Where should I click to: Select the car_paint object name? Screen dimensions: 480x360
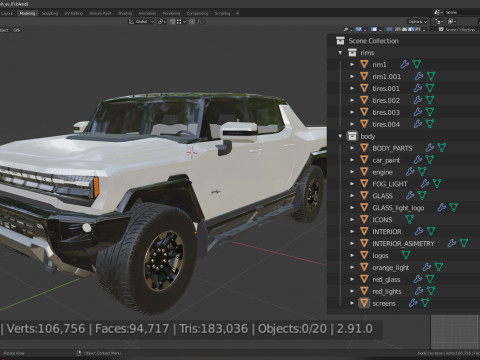tap(386, 160)
